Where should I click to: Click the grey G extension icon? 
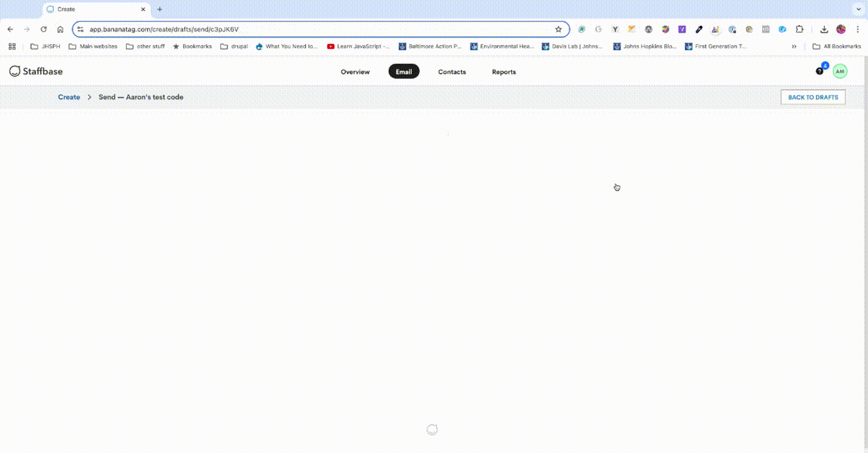[x=598, y=29]
